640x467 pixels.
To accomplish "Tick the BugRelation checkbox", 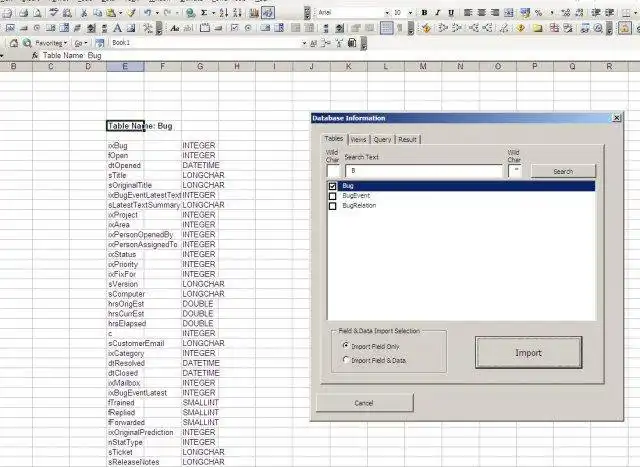I will 333,206.
